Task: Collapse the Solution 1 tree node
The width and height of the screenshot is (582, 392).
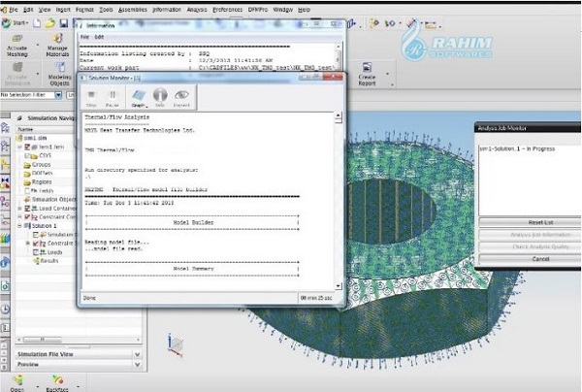Action: tap(19, 226)
